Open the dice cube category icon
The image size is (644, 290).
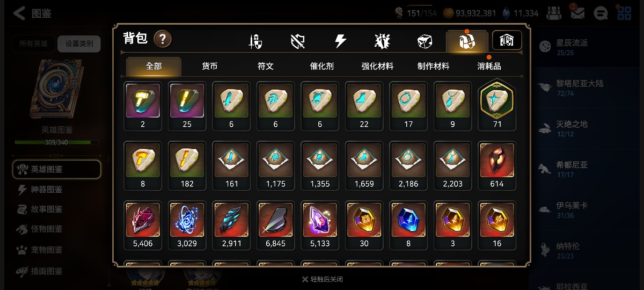425,41
